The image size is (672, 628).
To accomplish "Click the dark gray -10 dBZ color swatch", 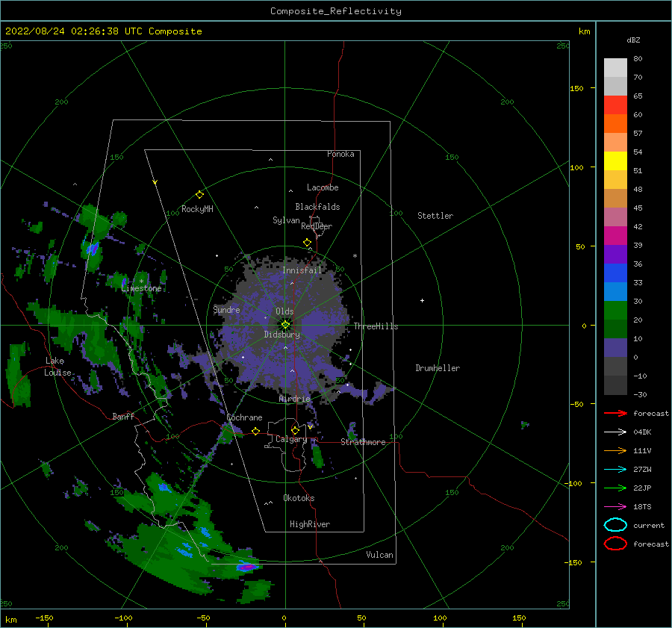I will pos(615,366).
